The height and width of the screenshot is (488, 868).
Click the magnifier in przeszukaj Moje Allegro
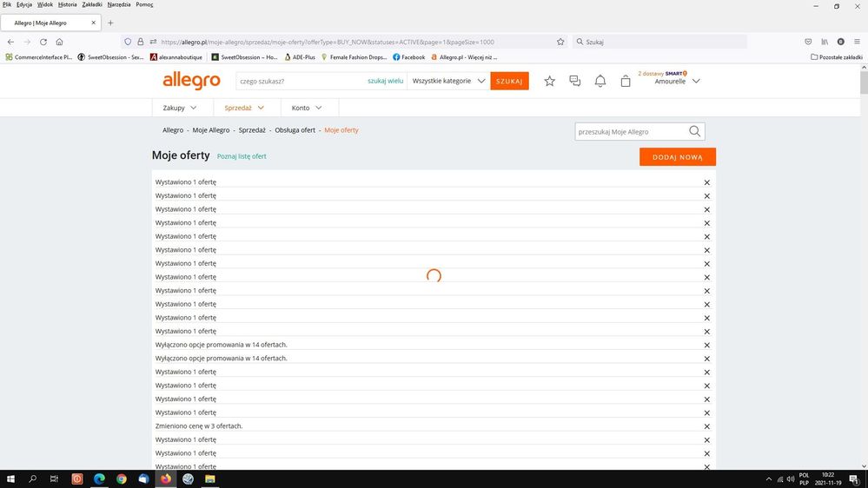pos(695,132)
